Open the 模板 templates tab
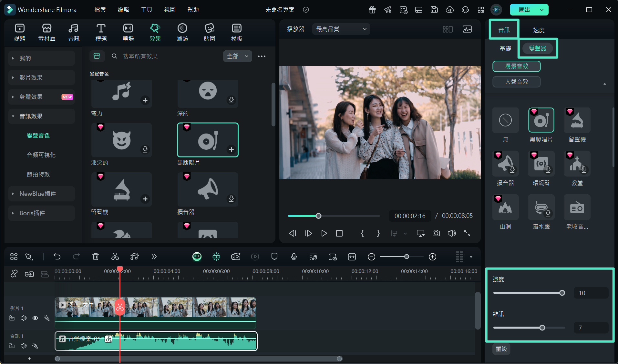This screenshot has height=364, width=618. pos(237,33)
